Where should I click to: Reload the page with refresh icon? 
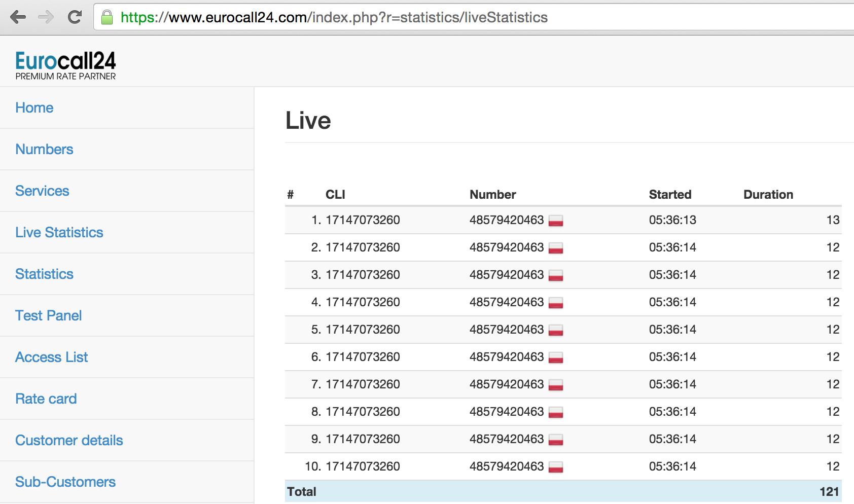click(75, 17)
